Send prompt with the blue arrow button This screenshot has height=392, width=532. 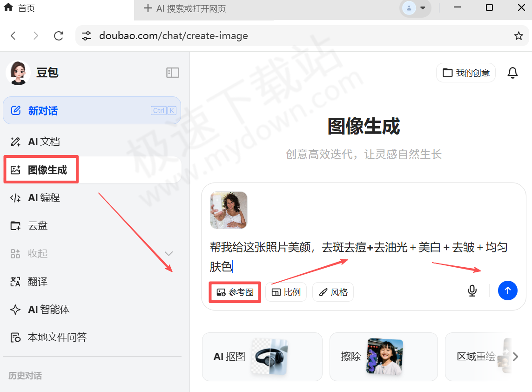pyautogui.click(x=508, y=290)
